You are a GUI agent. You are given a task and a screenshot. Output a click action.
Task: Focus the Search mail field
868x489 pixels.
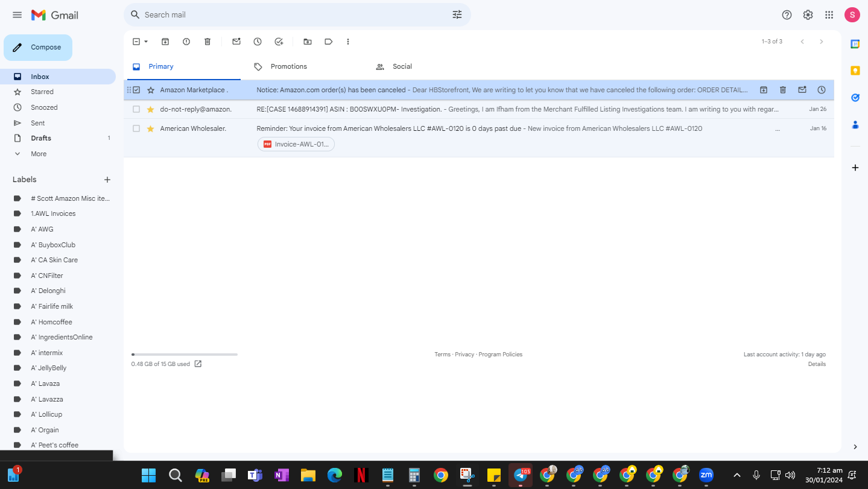(296, 14)
